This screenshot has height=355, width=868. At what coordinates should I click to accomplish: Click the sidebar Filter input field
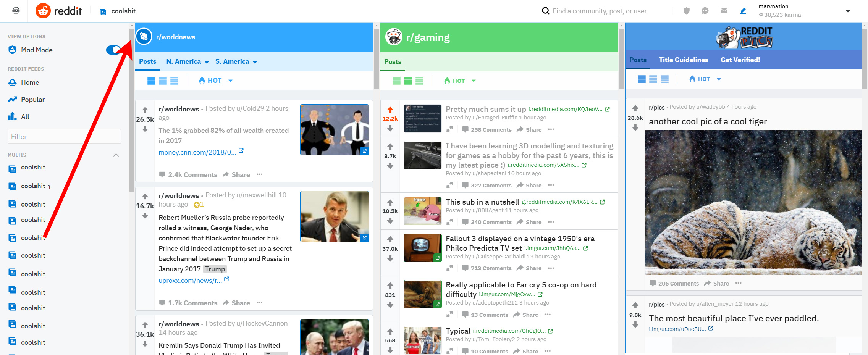[64, 137]
